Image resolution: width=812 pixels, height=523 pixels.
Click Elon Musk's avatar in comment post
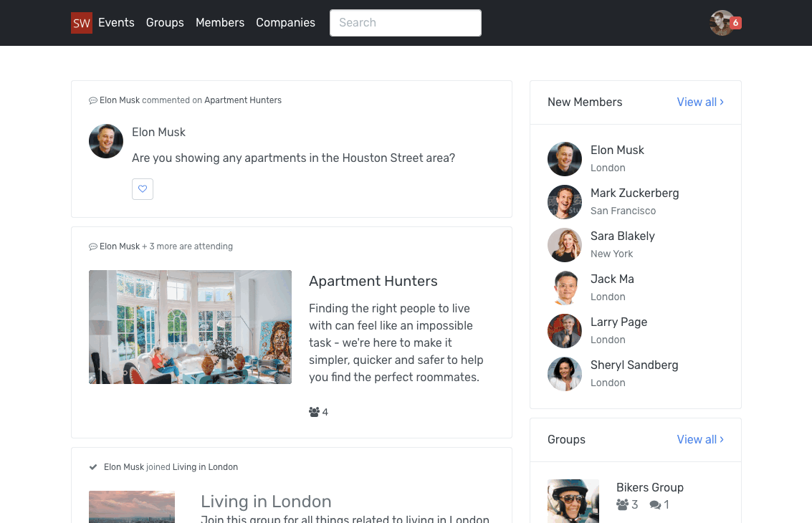point(106,141)
